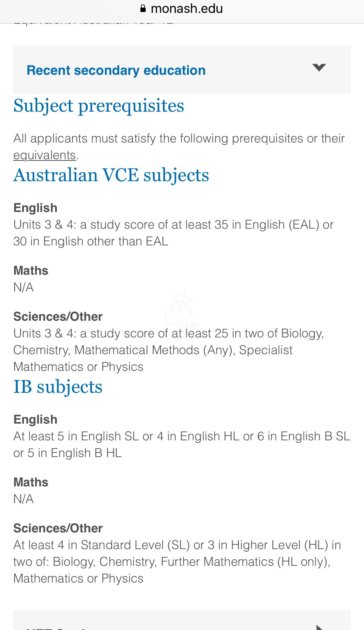Select the Maths label under IB subjects

(x=31, y=482)
